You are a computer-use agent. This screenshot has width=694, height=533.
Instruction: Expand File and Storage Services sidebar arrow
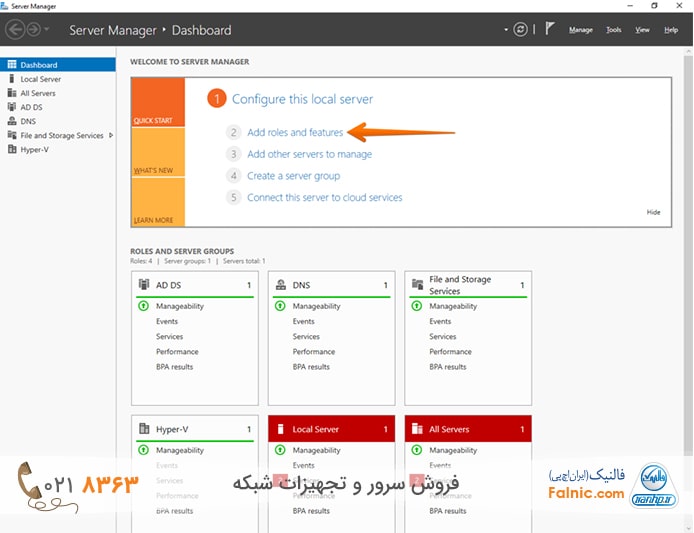[111, 135]
